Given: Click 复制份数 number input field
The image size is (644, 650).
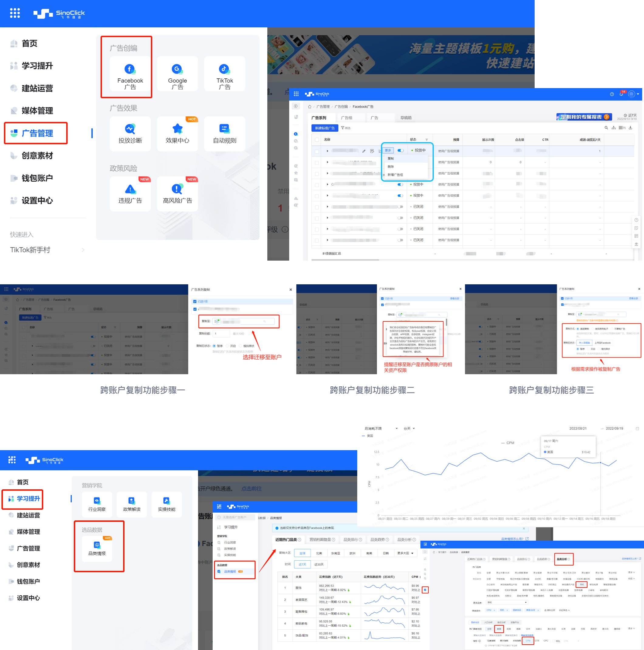Looking at the screenshot, I should pos(221,334).
